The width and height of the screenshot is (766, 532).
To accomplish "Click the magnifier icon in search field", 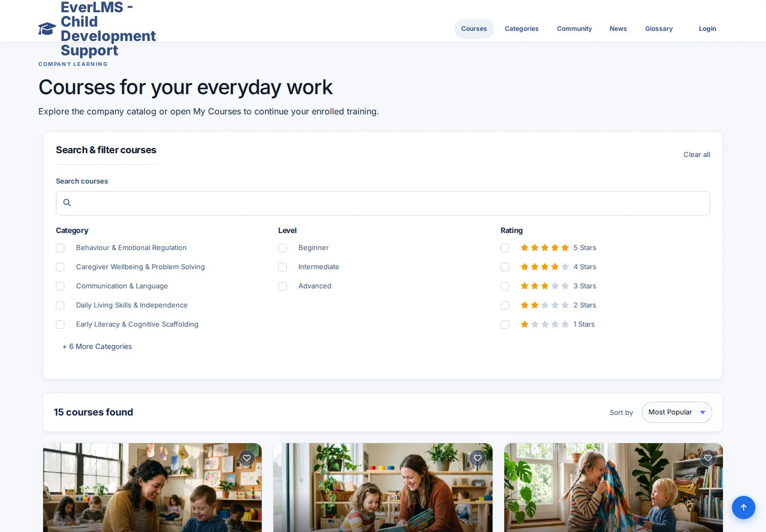I will click(67, 203).
